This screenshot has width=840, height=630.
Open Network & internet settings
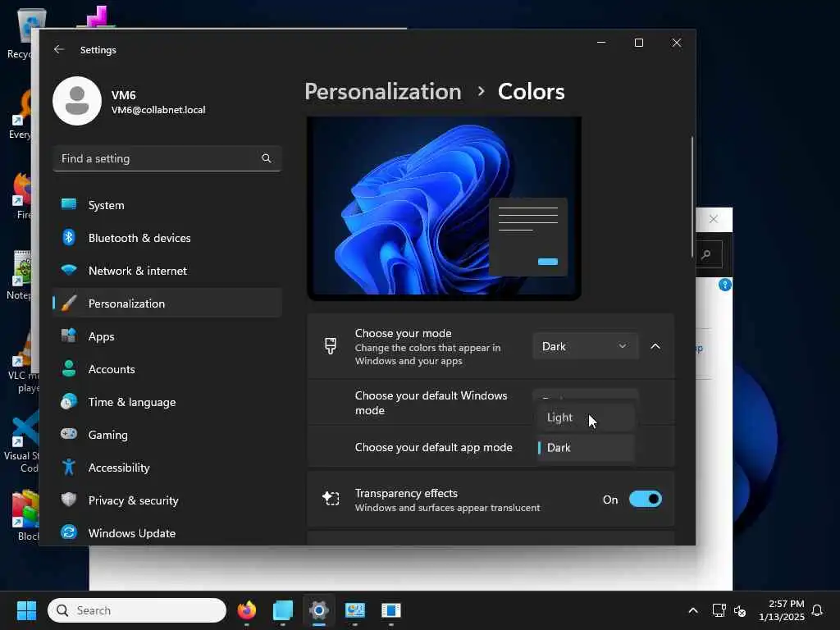[167, 271]
